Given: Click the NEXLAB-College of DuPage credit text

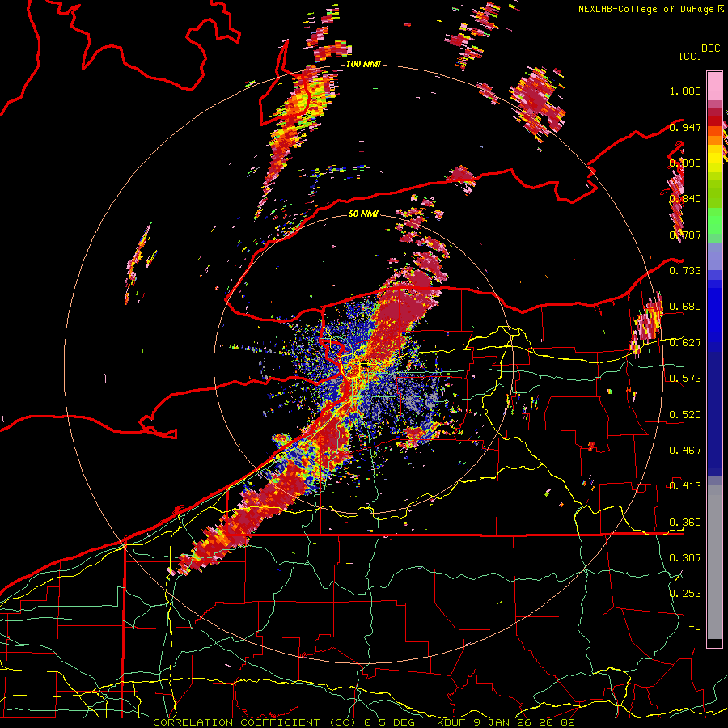Looking at the screenshot, I should [650, 9].
